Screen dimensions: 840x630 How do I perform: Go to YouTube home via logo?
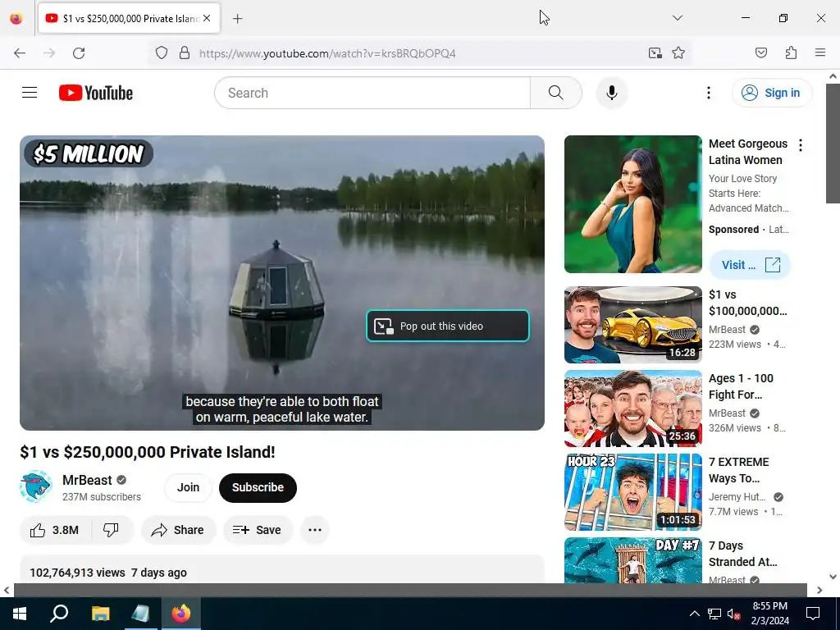coord(96,93)
